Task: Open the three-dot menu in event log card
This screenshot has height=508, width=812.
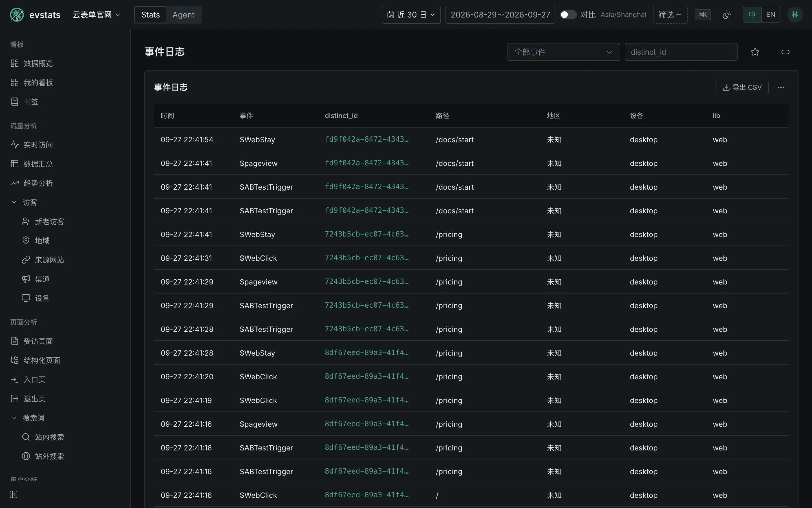Action: pyautogui.click(x=781, y=87)
